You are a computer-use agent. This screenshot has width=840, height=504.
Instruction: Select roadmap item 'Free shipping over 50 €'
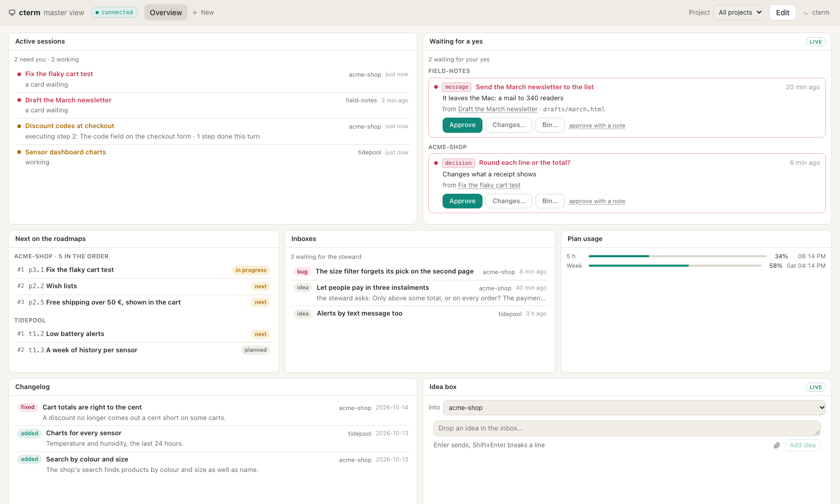(143, 302)
